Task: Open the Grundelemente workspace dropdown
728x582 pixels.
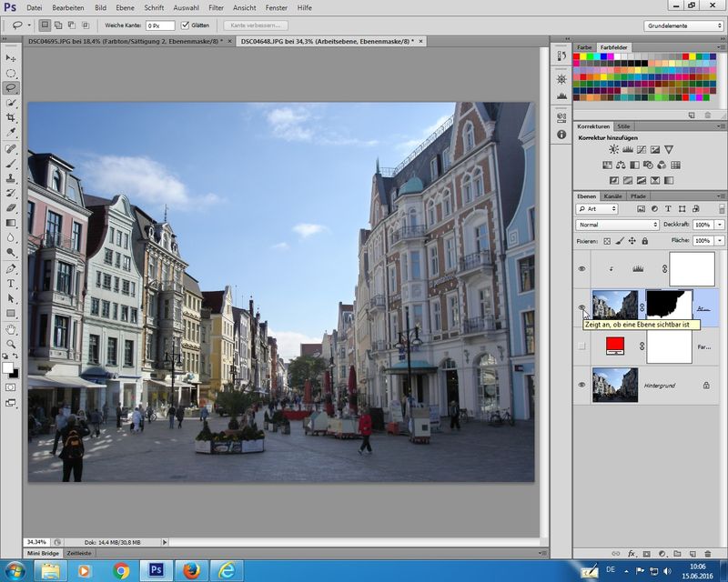Action: 683,25
